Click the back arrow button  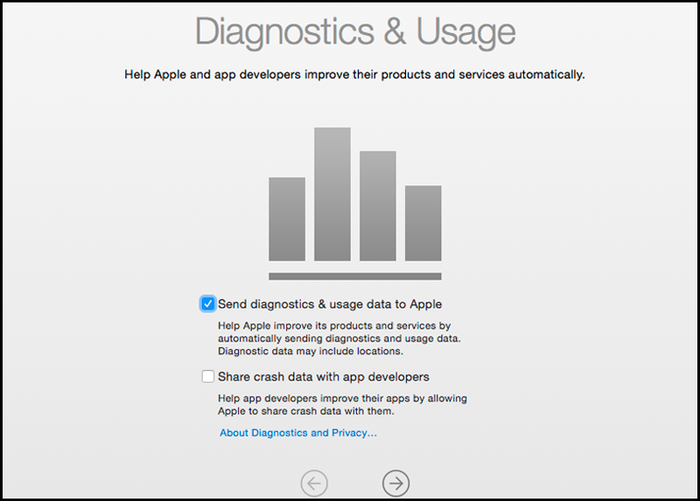(314, 483)
